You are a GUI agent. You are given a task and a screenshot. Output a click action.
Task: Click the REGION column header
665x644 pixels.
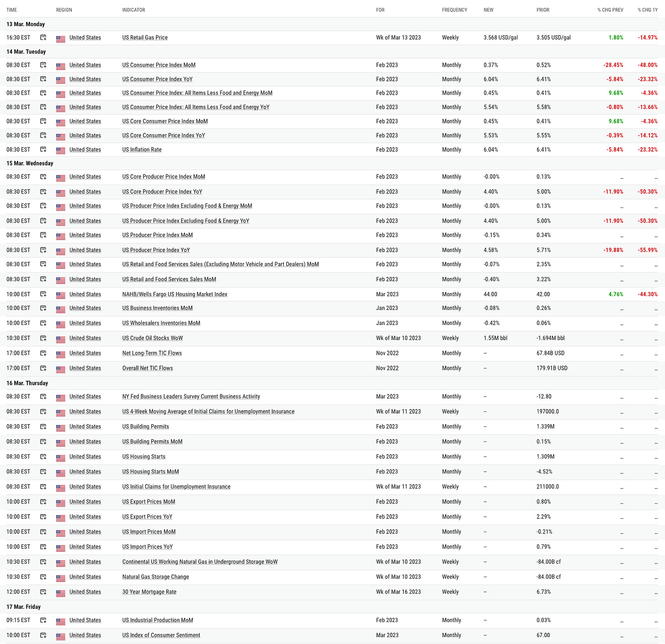coord(64,10)
